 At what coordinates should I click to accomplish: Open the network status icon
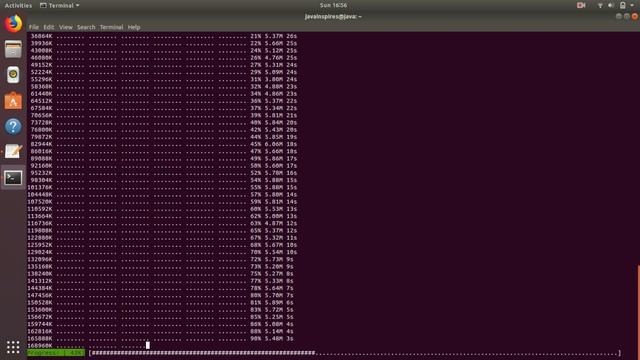[x=600, y=5]
